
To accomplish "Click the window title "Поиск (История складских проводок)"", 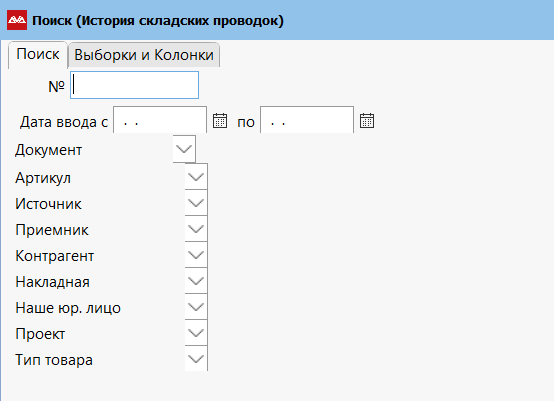I will (x=158, y=20).
